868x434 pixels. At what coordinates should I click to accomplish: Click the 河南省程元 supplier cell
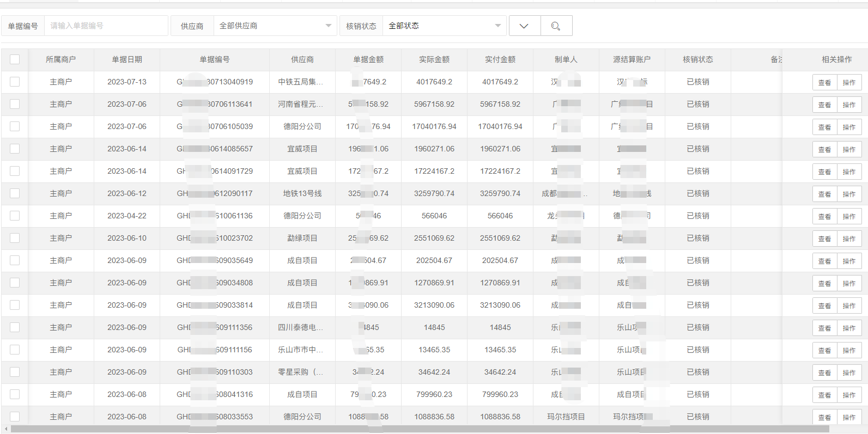(x=301, y=104)
